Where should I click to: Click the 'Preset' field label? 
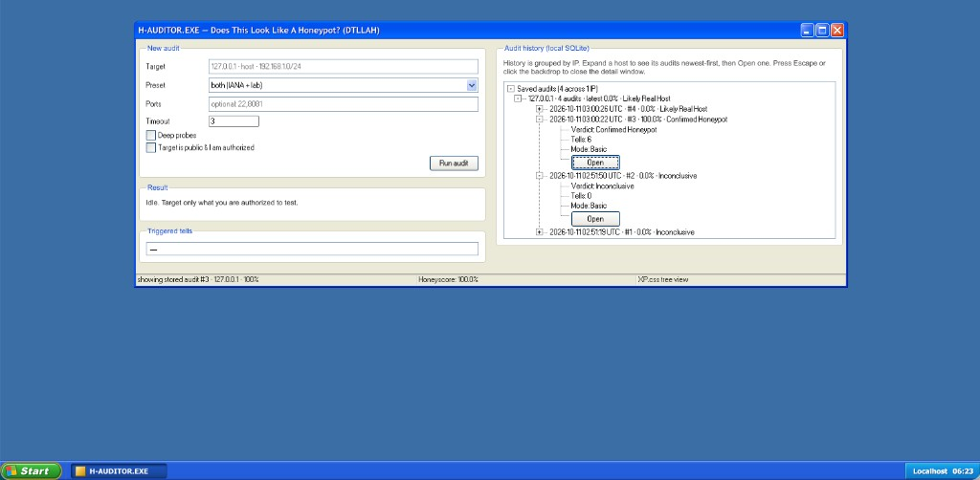[x=156, y=85]
